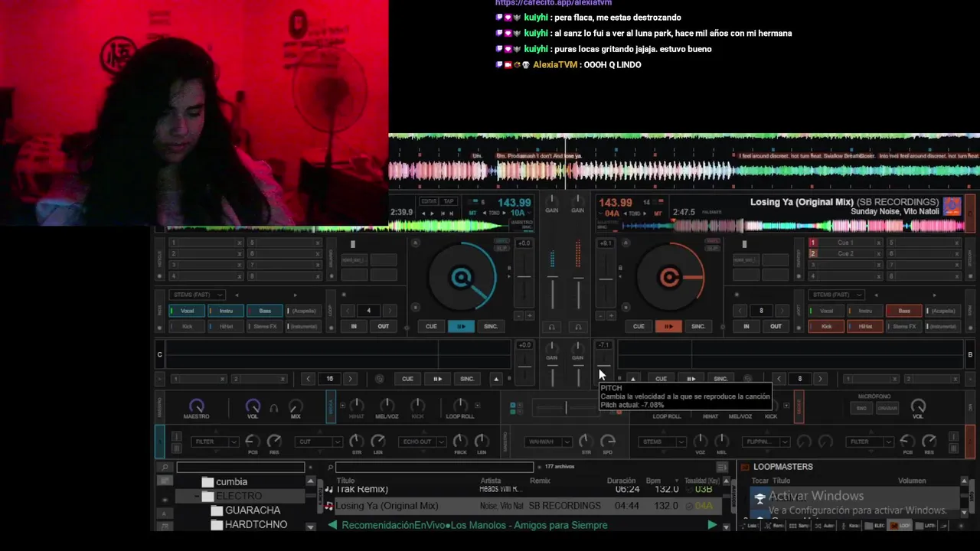The width and height of the screenshot is (980, 551).
Task: Click the headphone MIX knob
Action: tap(296, 406)
